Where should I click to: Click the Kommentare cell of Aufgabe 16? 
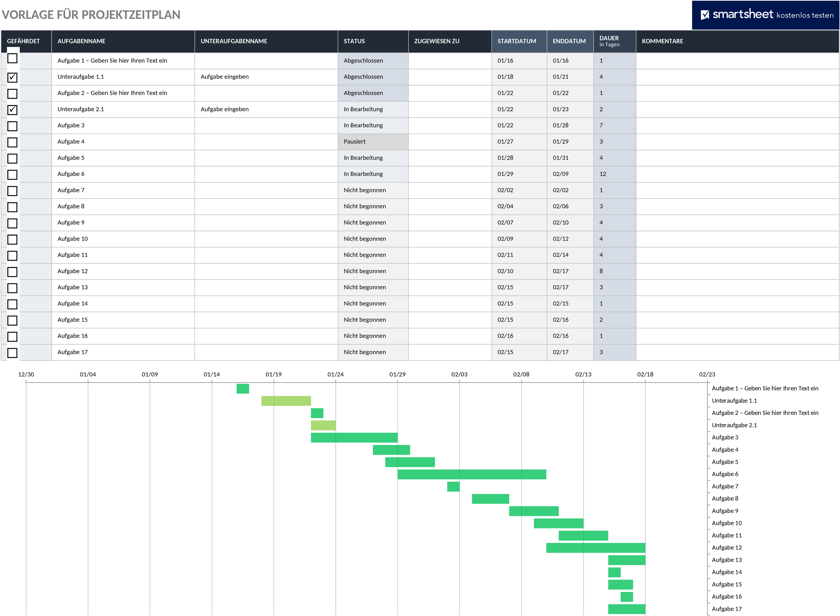click(x=737, y=336)
